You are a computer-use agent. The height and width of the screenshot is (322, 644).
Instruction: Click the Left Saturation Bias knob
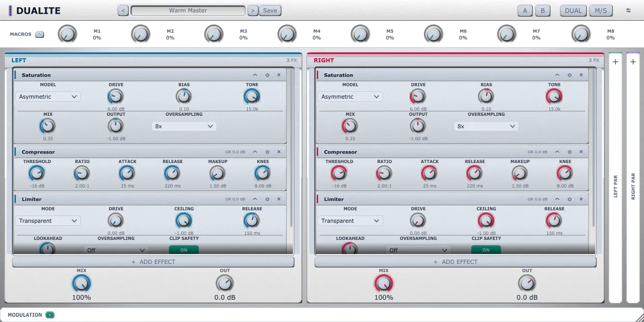184,96
